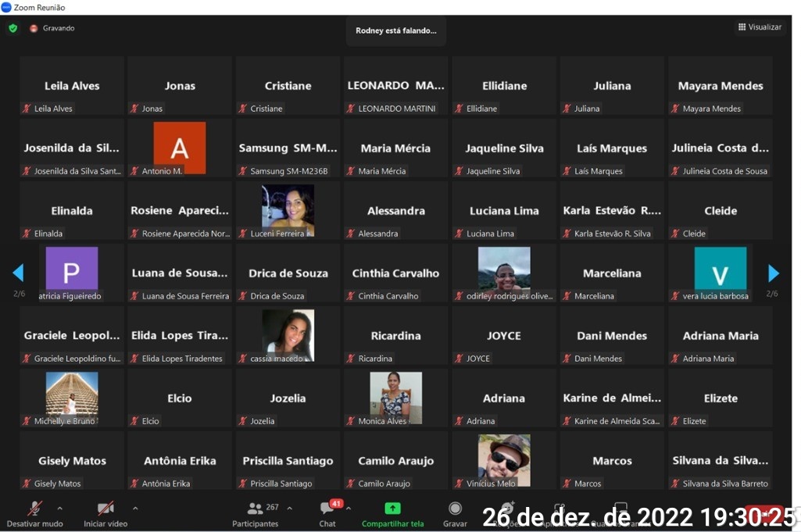Select Vinícius Melo's video tile

point(504,460)
